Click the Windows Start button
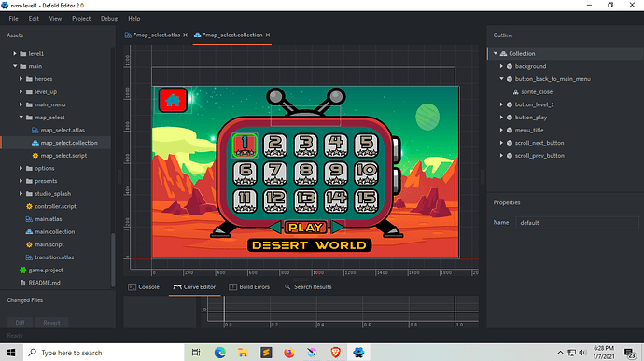Image resolution: width=644 pixels, height=361 pixels. click(x=11, y=353)
